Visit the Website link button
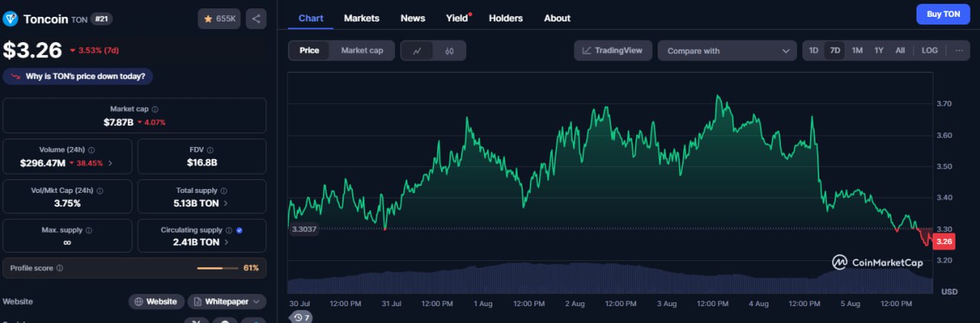Viewport: 980px width, 323px height. pos(156,302)
